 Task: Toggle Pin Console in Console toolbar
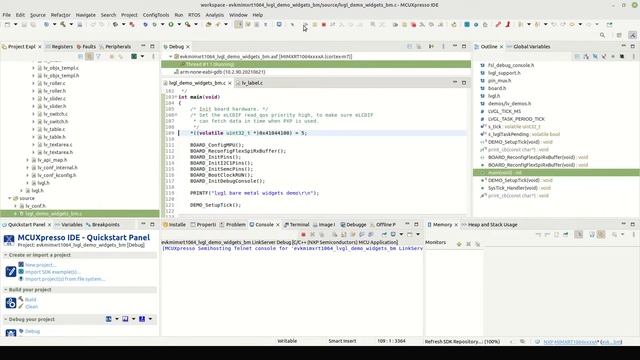pyautogui.click(x=384, y=234)
